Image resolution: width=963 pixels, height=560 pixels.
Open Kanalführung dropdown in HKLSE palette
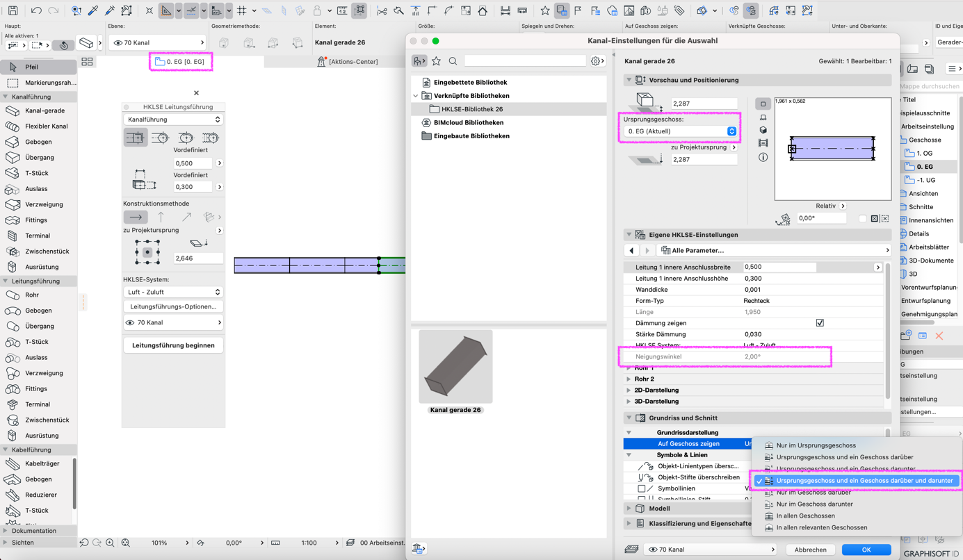point(173,120)
